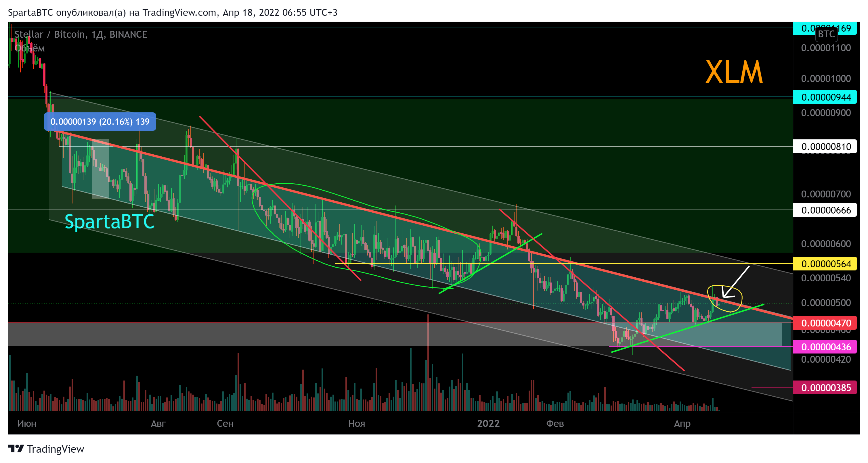
Task: Click the orange XLM text
Action: point(734,72)
